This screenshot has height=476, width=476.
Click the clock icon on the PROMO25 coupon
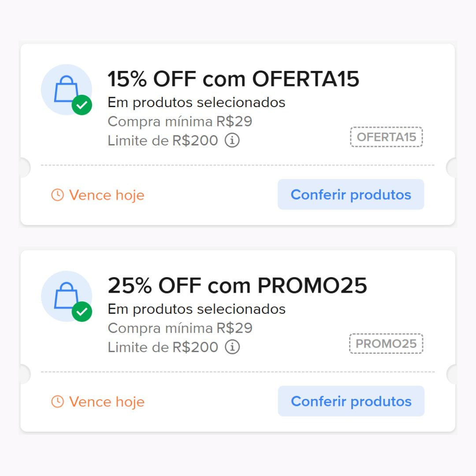pyautogui.click(x=57, y=402)
